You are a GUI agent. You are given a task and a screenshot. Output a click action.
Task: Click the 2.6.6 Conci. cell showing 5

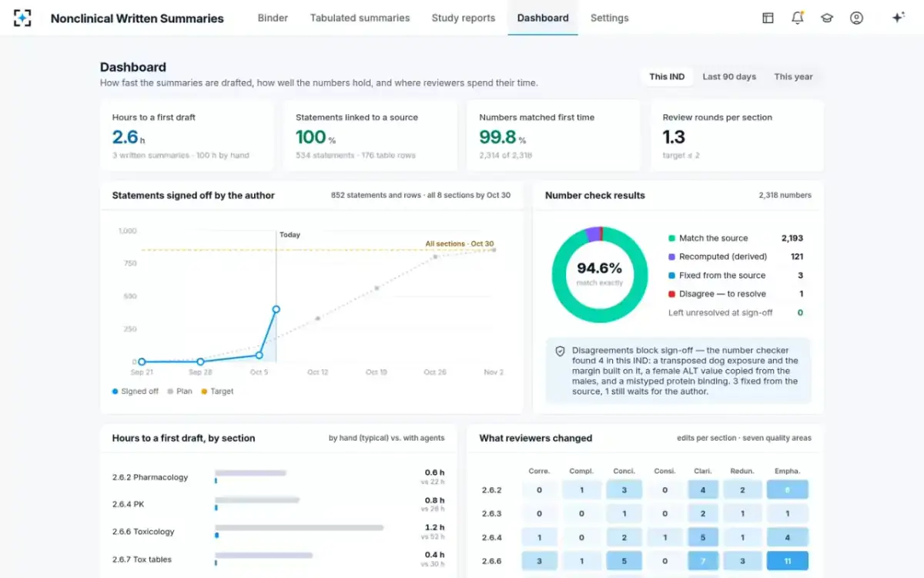point(624,561)
